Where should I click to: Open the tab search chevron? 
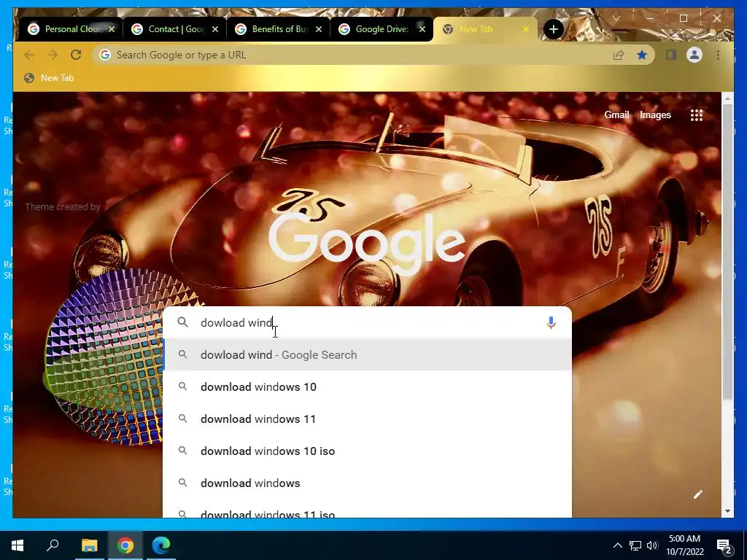[x=616, y=18]
